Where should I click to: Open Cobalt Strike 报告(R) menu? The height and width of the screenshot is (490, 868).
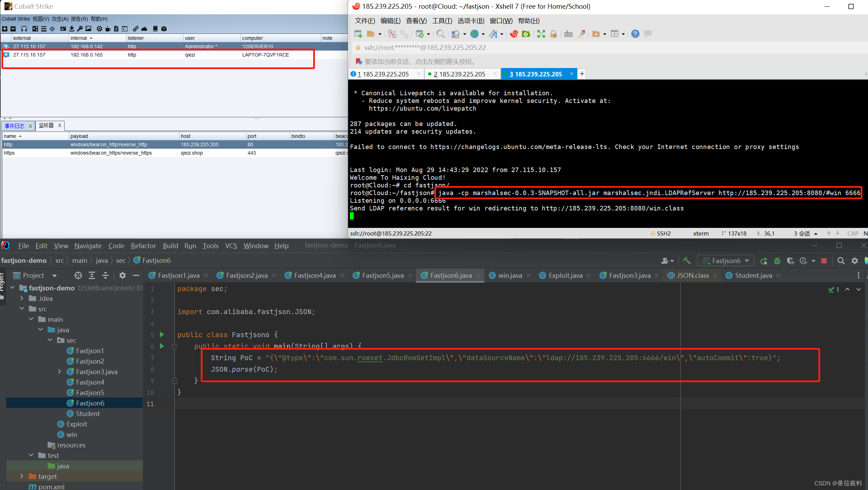click(x=79, y=19)
